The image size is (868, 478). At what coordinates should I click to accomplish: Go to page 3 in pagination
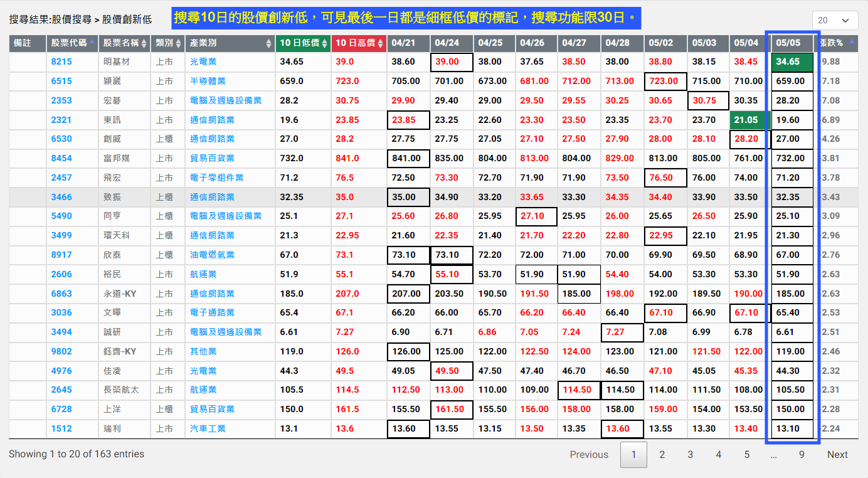[x=690, y=455]
